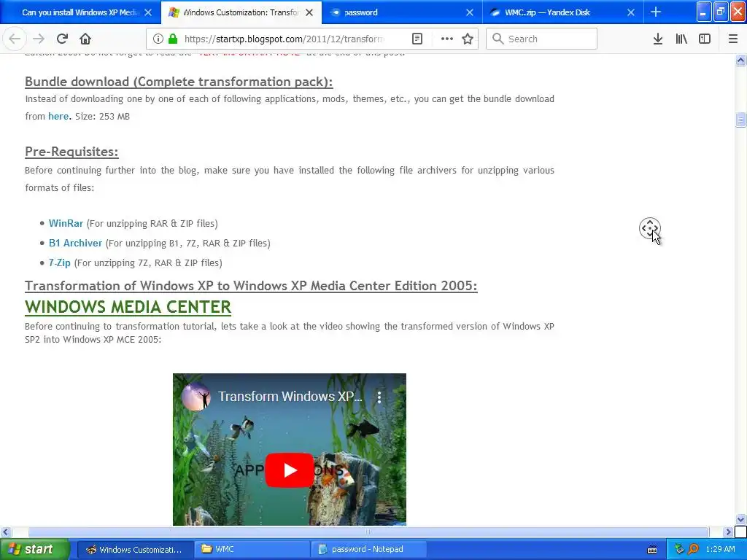747x560 pixels.
Task: Show sidebars icon in toolbar
Action: (x=705, y=39)
